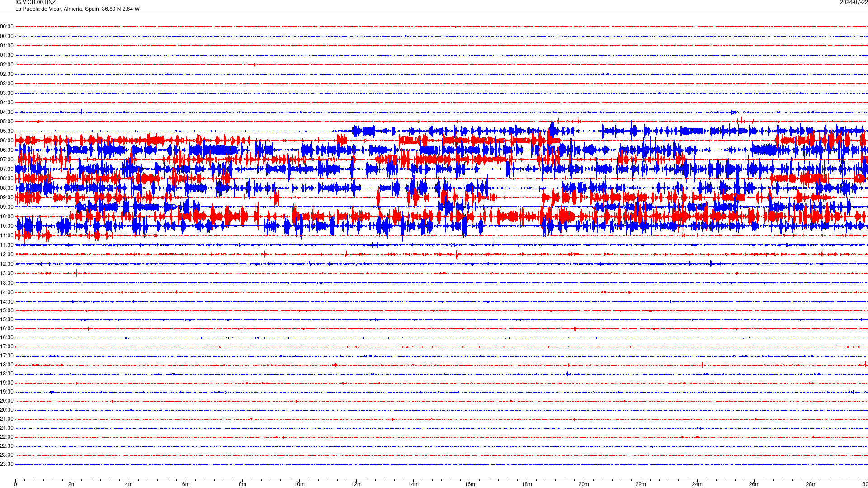Select the 16:00 time row label
Image resolution: width=868 pixels, height=488 pixels.
coord(7,328)
